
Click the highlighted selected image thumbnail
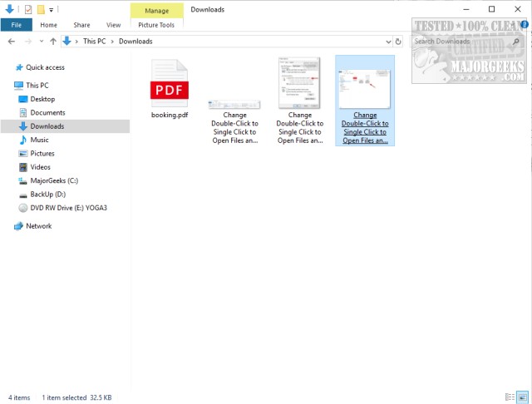click(365, 89)
